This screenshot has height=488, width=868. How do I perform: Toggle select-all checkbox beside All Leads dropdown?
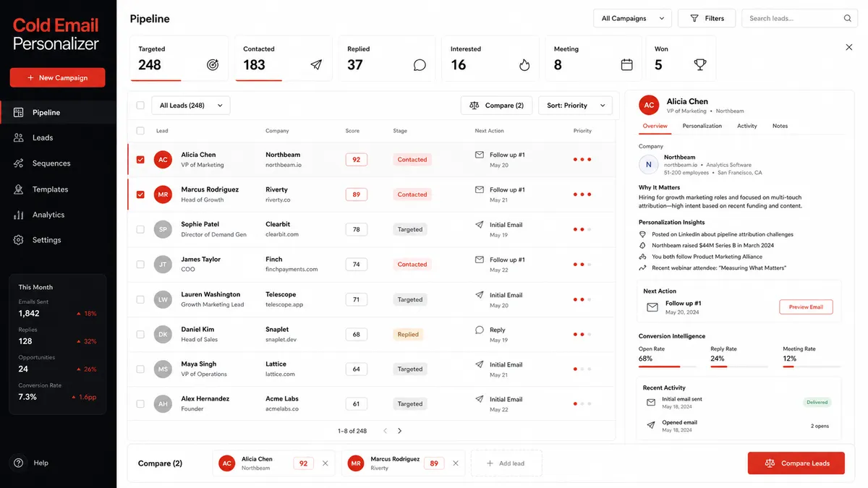click(x=140, y=106)
